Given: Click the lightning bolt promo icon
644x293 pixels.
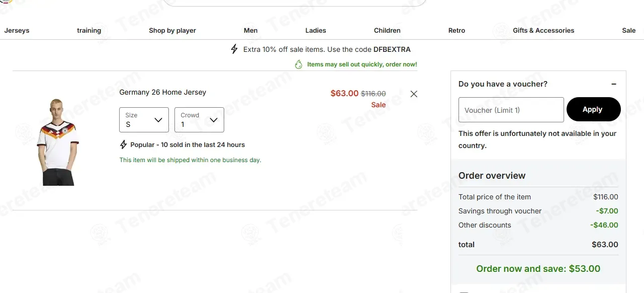Looking at the screenshot, I should click(234, 49).
